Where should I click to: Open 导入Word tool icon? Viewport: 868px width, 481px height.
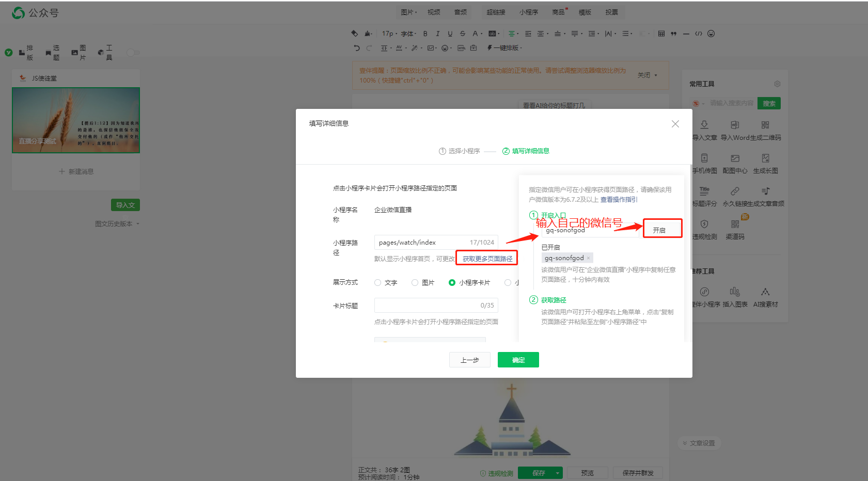click(735, 125)
